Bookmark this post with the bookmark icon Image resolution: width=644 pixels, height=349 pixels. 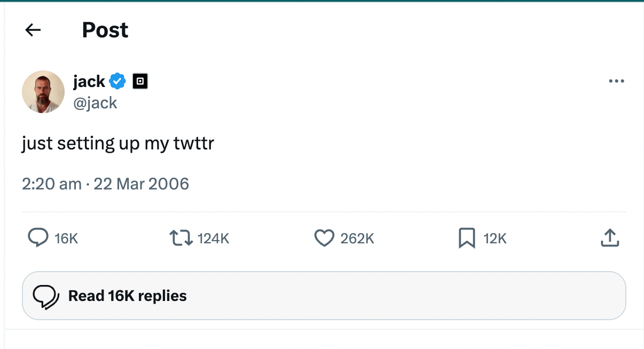(467, 238)
